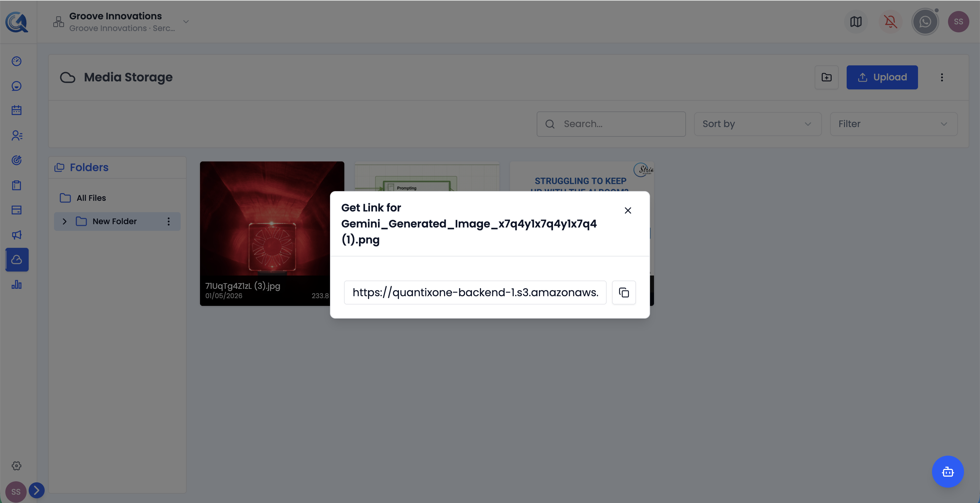Open the settings gear in sidebar

16,466
